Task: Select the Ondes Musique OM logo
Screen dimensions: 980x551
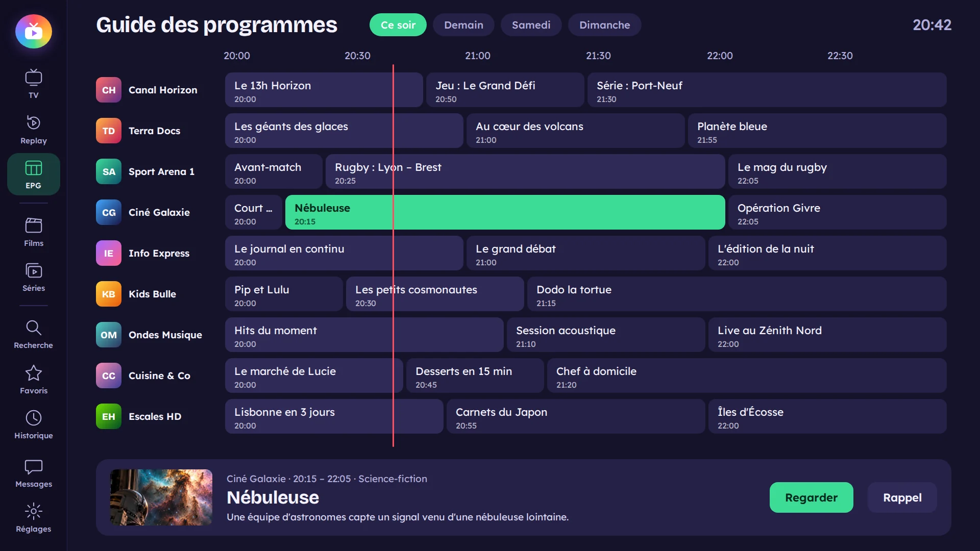Action: coord(109,335)
